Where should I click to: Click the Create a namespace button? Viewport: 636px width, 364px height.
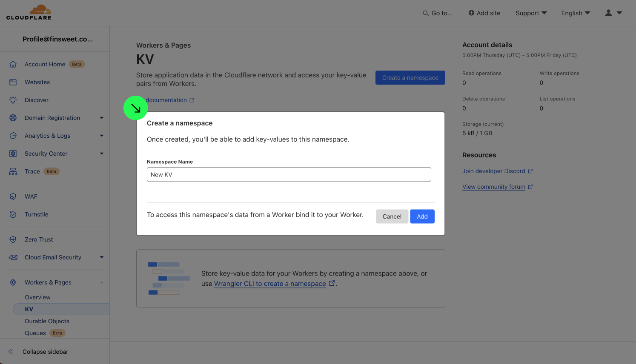pos(410,77)
